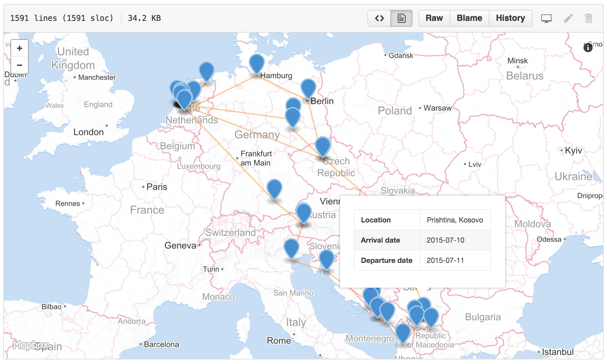The width and height of the screenshot is (607, 364).
Task: Click the Kyiv label on the map
Action: click(573, 150)
